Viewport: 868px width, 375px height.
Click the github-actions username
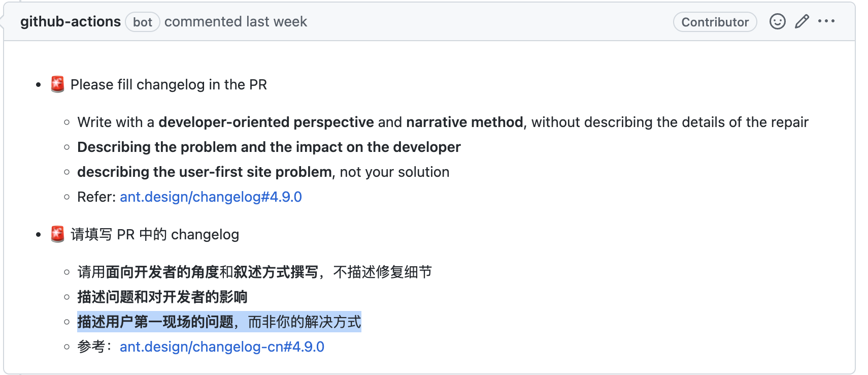tap(70, 21)
